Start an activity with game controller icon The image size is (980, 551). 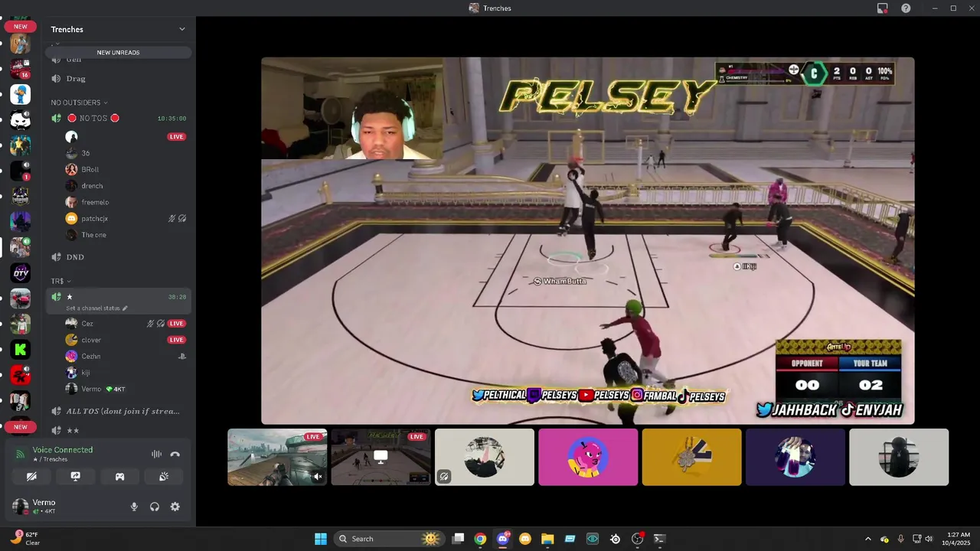click(120, 476)
